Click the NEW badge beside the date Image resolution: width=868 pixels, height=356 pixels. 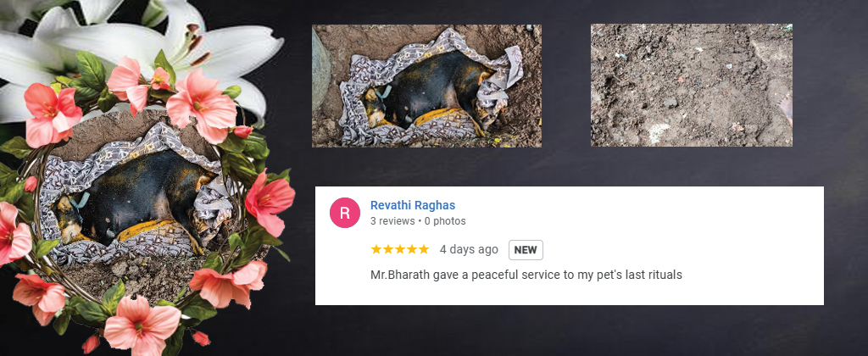(x=526, y=250)
